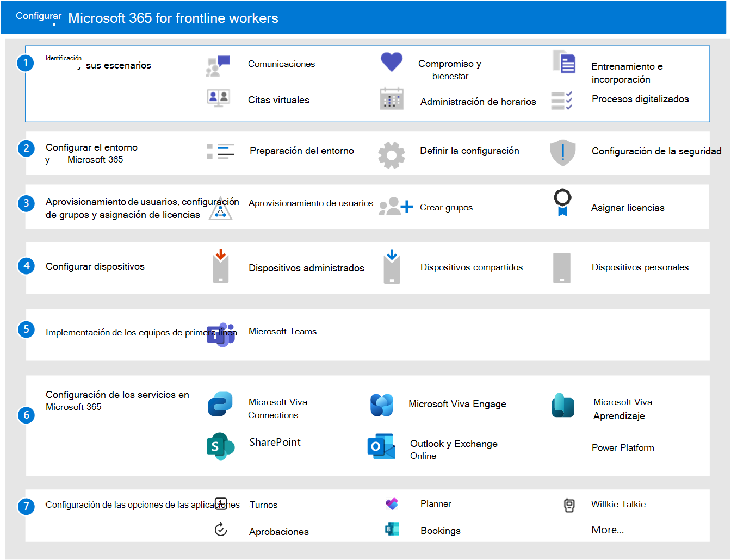Image resolution: width=731 pixels, height=560 pixels.
Task: Click the ribbon badge icon for Asignar licencias
Action: click(x=562, y=202)
